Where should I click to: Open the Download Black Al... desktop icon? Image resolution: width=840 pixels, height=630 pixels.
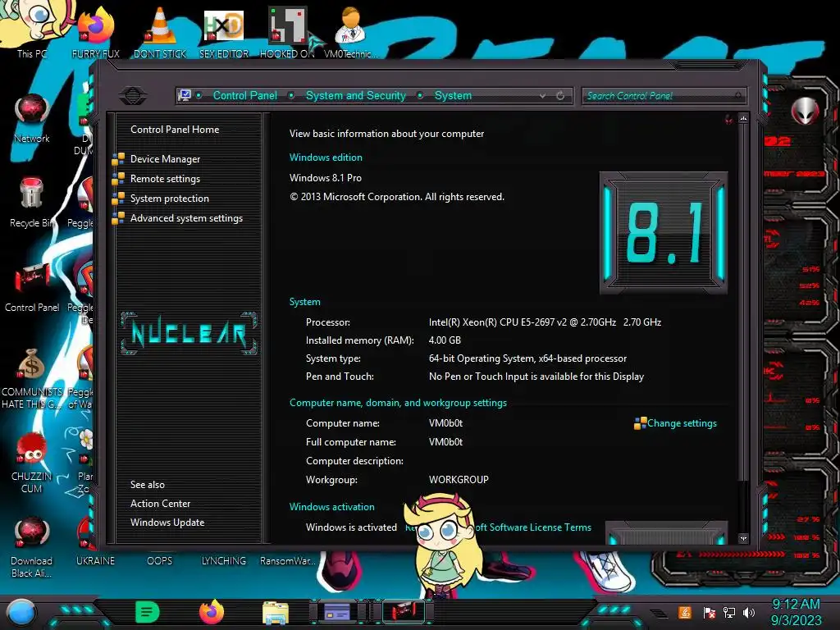point(32,547)
